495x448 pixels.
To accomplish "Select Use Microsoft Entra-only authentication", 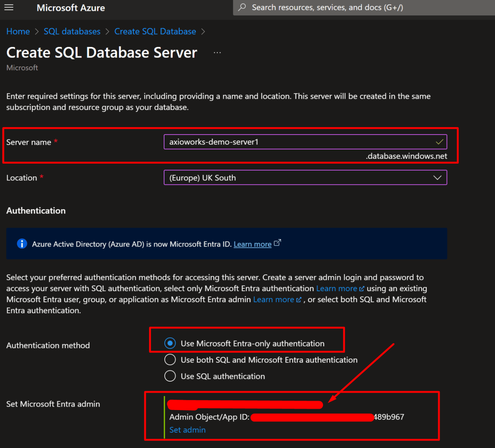I will pyautogui.click(x=170, y=343).
